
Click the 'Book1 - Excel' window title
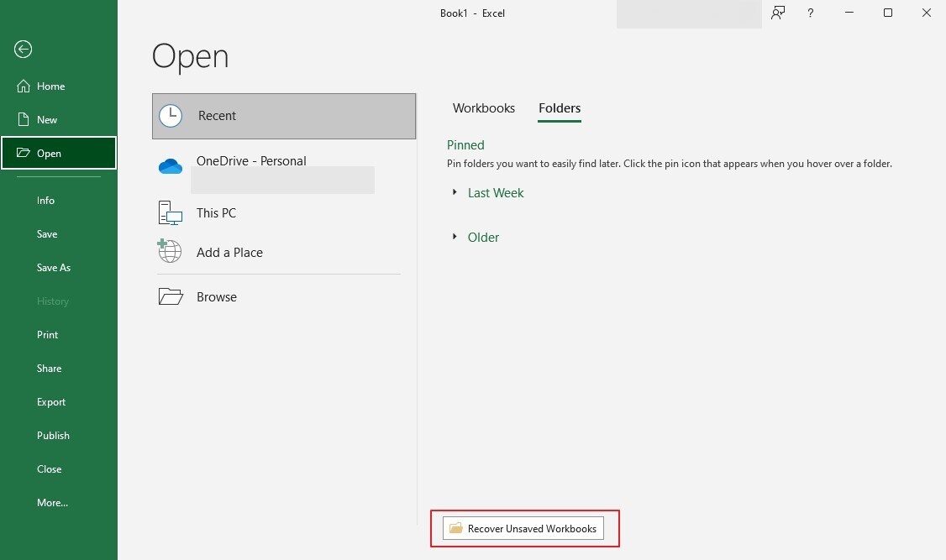pyautogui.click(x=472, y=13)
